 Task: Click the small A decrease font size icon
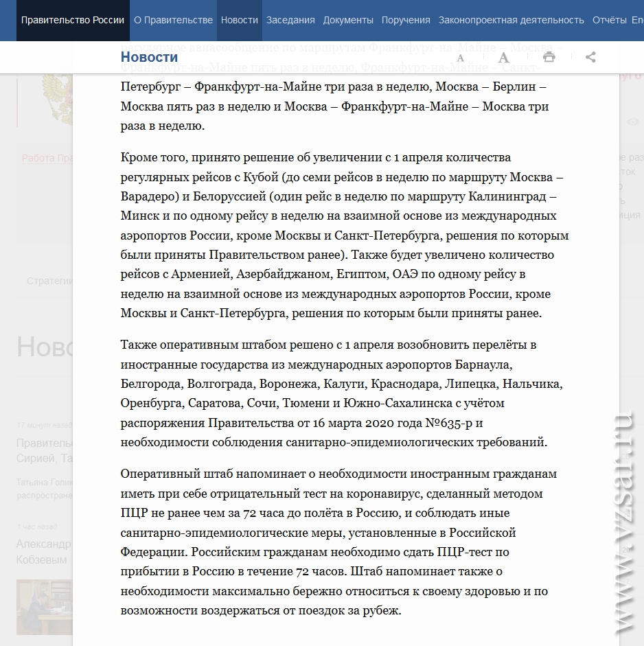coord(460,58)
